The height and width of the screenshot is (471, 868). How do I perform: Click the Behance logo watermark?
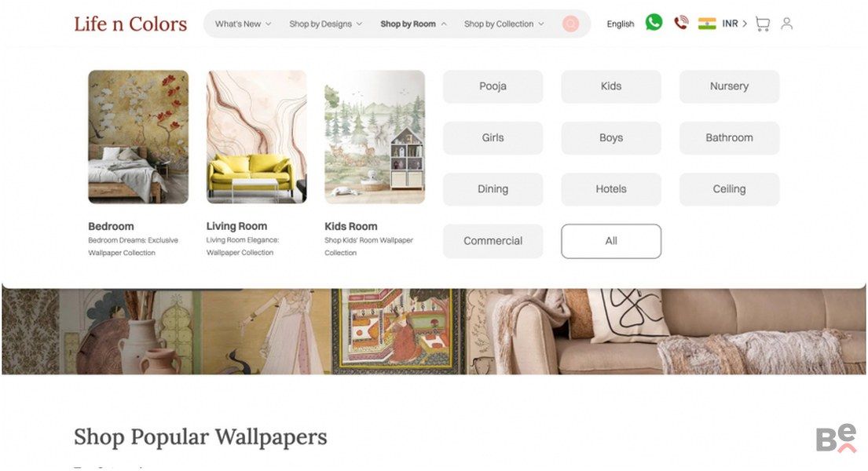(837, 439)
